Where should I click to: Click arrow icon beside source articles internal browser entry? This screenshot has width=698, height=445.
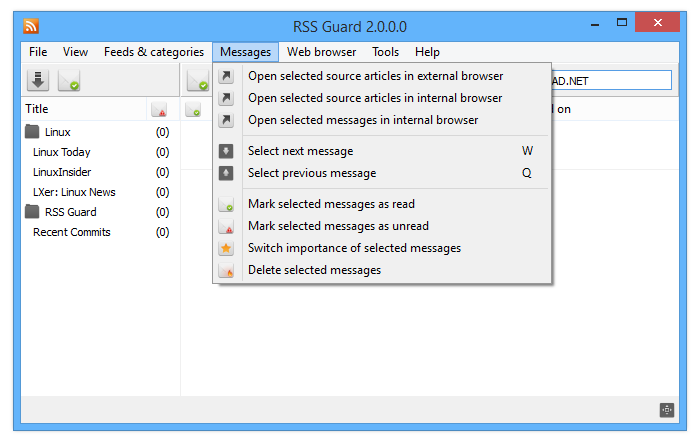click(226, 98)
